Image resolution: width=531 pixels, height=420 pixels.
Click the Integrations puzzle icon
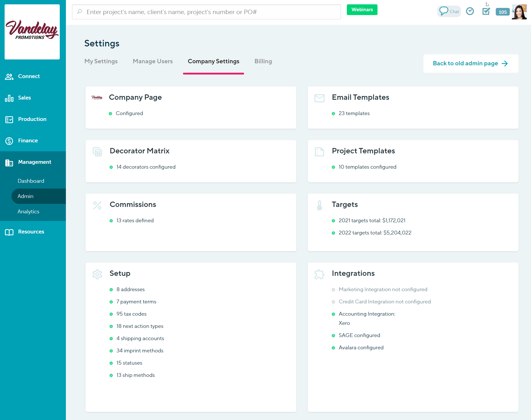point(319,274)
